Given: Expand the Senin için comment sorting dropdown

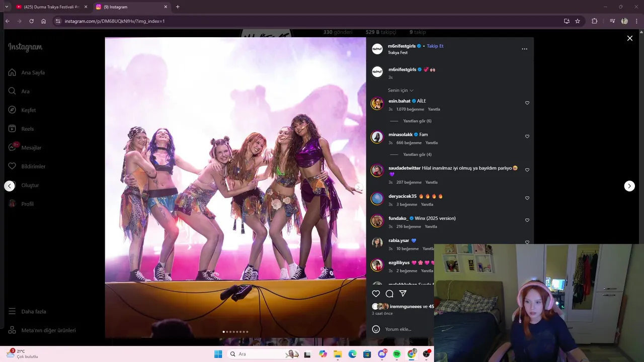Looking at the screenshot, I should 400,90.
